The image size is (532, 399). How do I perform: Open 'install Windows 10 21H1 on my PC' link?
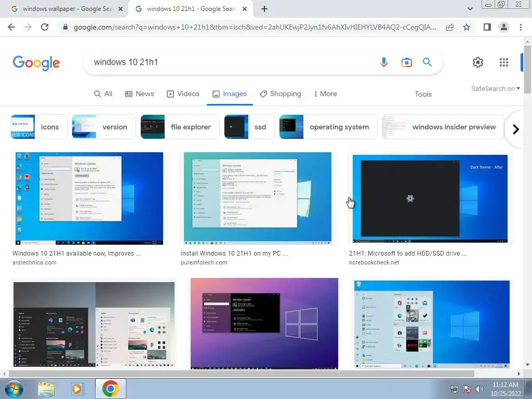tap(234, 254)
